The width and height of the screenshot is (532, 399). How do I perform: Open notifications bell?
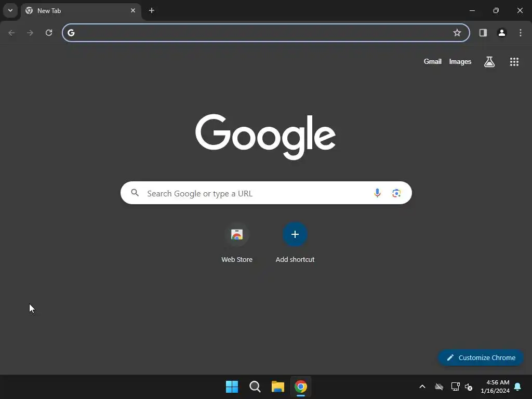(x=518, y=387)
